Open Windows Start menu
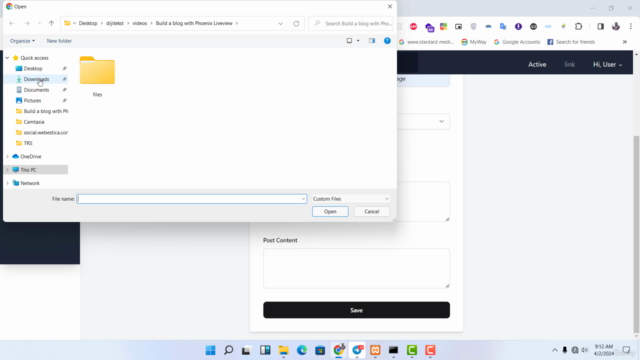Image resolution: width=640 pixels, height=360 pixels. pos(211,350)
